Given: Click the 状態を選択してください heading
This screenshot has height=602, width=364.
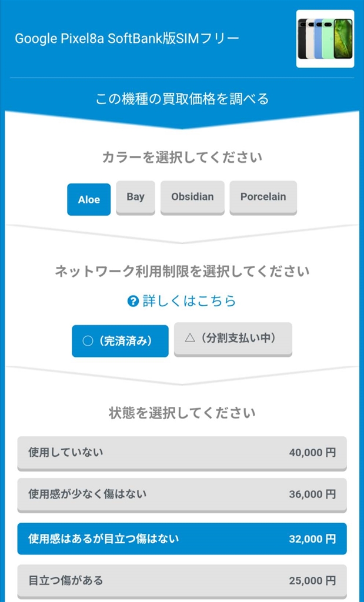Looking at the screenshot, I should [x=182, y=413].
